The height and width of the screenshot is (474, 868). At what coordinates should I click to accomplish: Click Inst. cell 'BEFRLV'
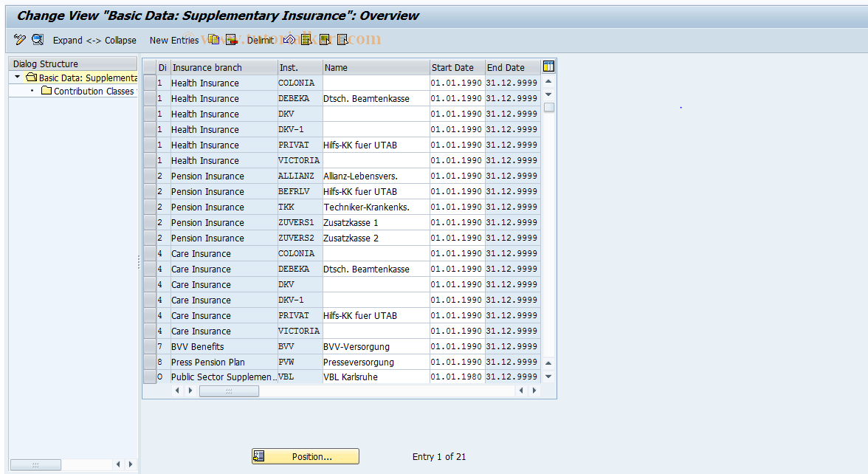click(300, 191)
